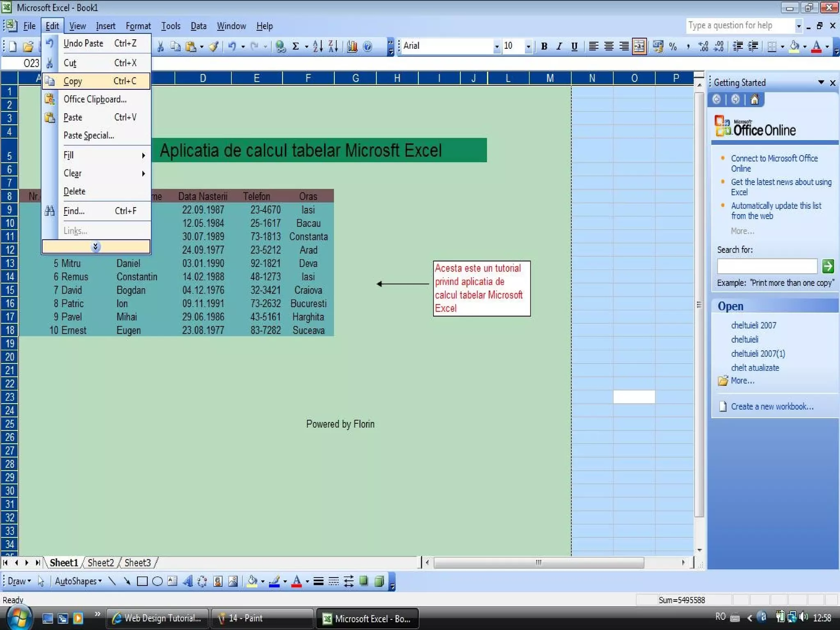Toggle Bold formatting
Image resolution: width=840 pixels, height=630 pixels.
tap(544, 46)
